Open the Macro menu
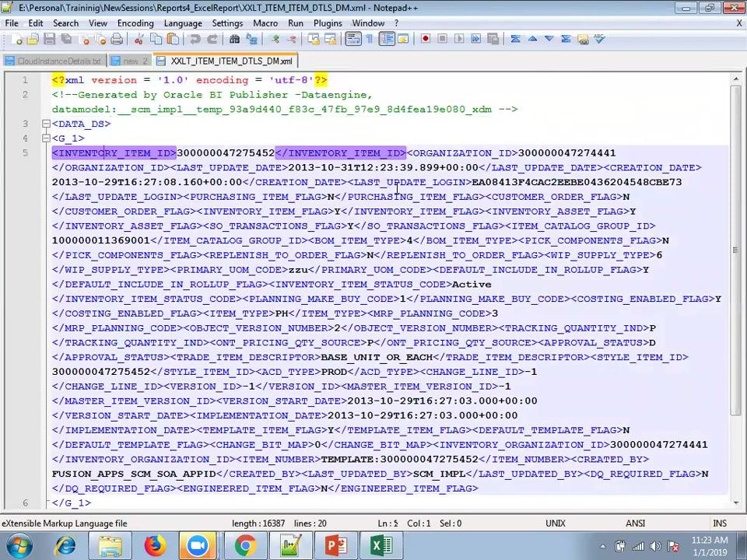The height and width of the screenshot is (560, 747). (265, 23)
